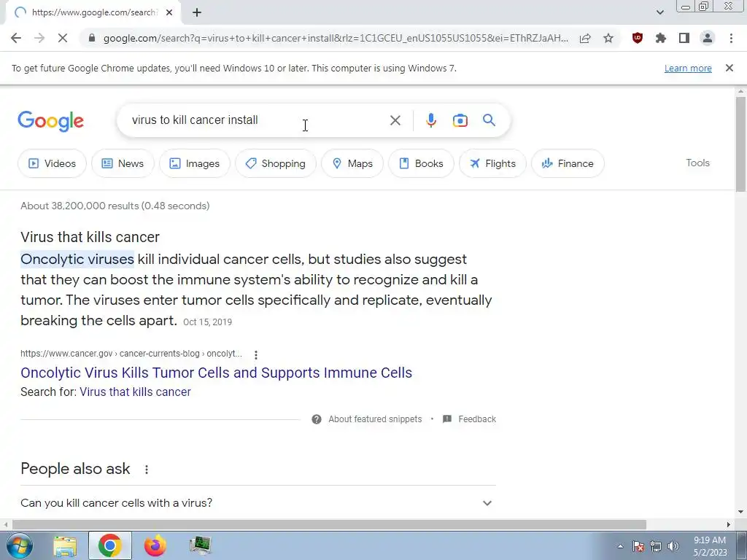Open Firefox from the taskbar

point(155,545)
